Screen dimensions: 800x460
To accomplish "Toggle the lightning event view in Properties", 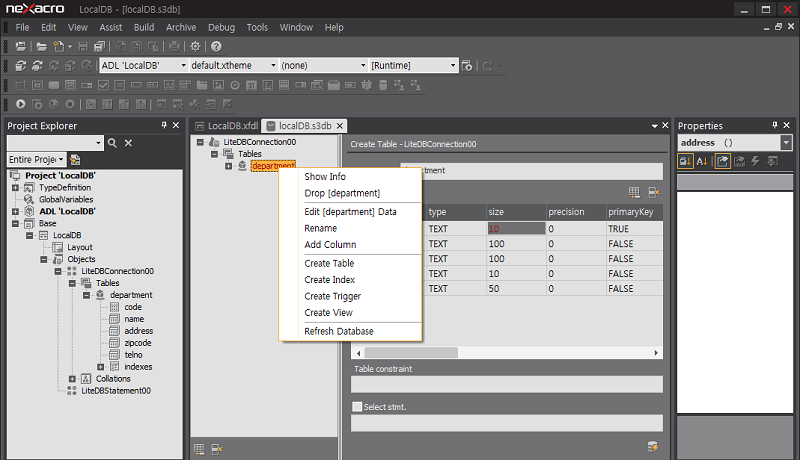I will 756,161.
